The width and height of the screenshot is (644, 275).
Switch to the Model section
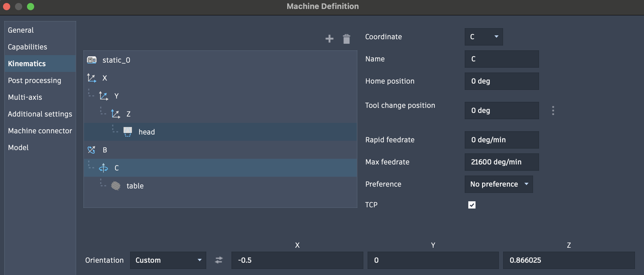click(40, 147)
